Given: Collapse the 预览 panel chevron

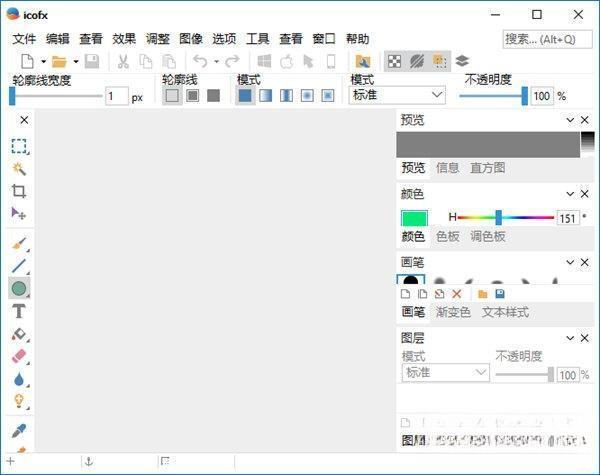Looking at the screenshot, I should (x=570, y=120).
